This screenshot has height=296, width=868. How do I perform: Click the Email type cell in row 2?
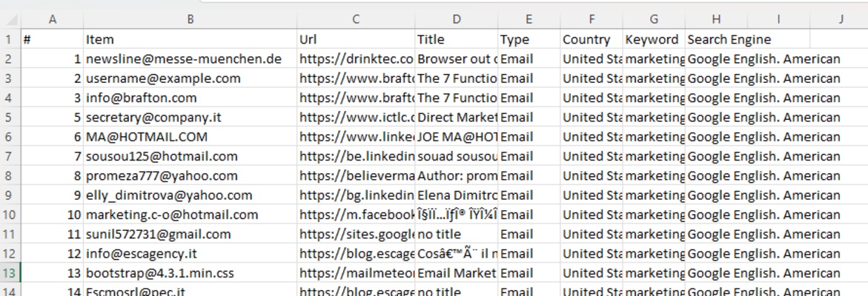[529, 58]
